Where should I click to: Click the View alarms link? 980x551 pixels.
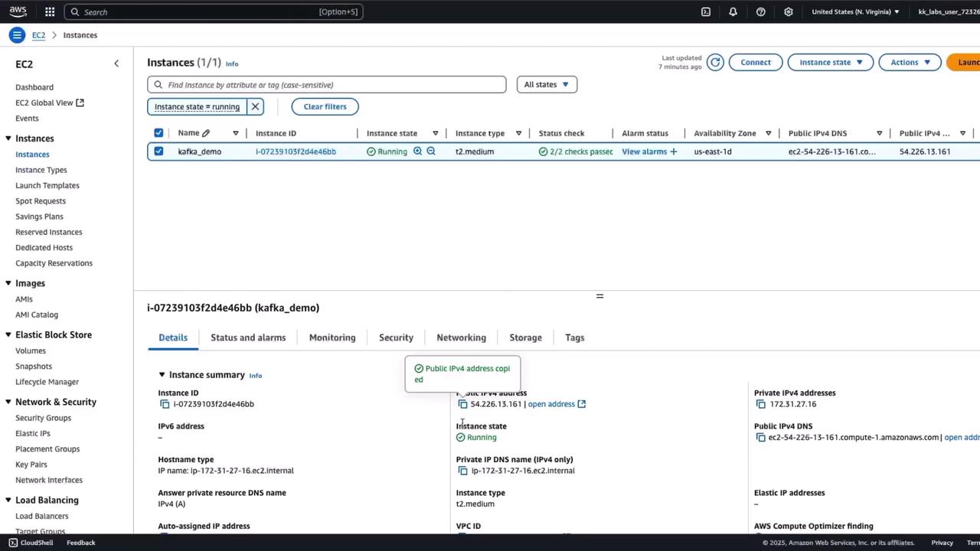[644, 152]
